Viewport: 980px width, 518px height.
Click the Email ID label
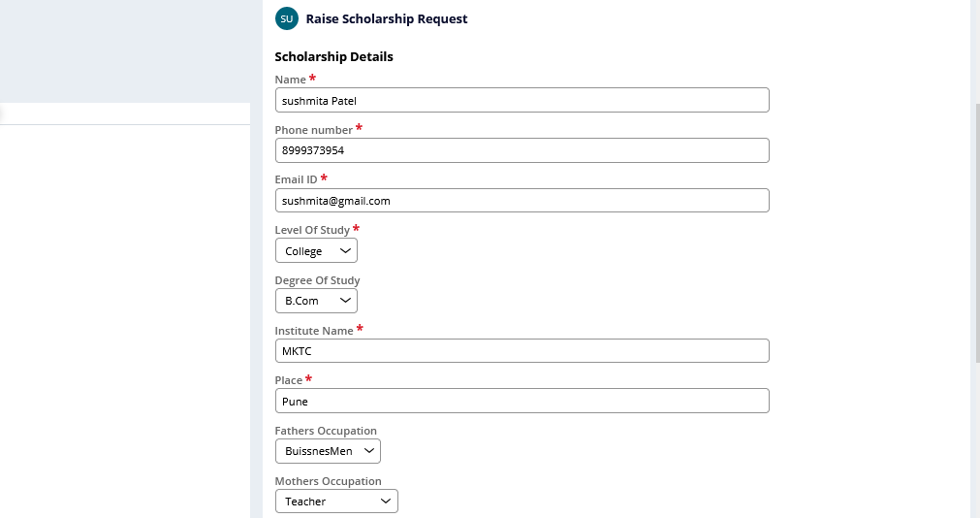tap(296, 179)
